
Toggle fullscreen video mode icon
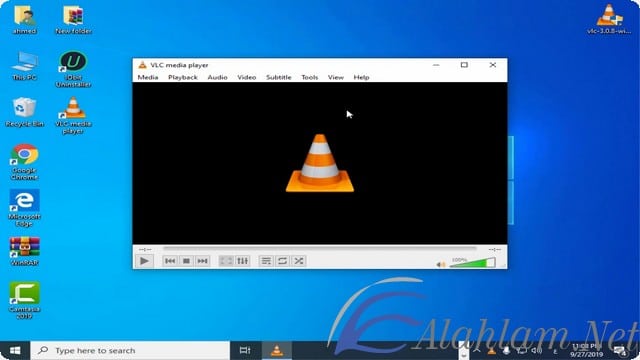click(226, 261)
